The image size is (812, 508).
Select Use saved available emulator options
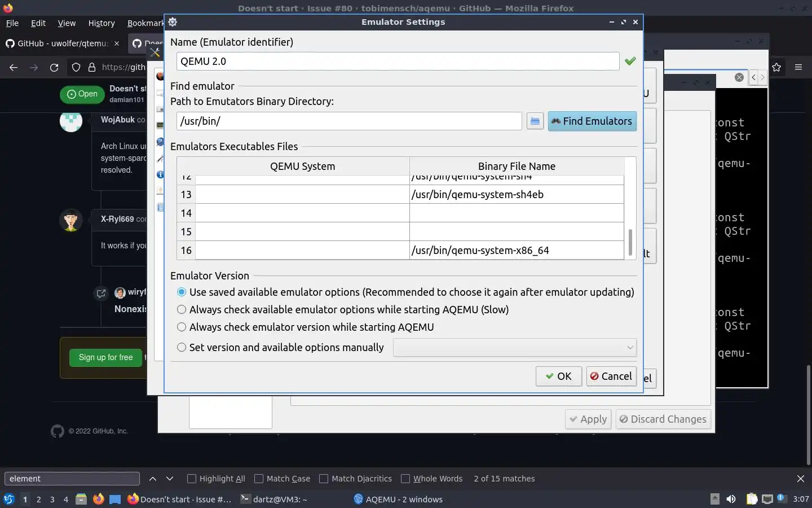pos(405,292)
